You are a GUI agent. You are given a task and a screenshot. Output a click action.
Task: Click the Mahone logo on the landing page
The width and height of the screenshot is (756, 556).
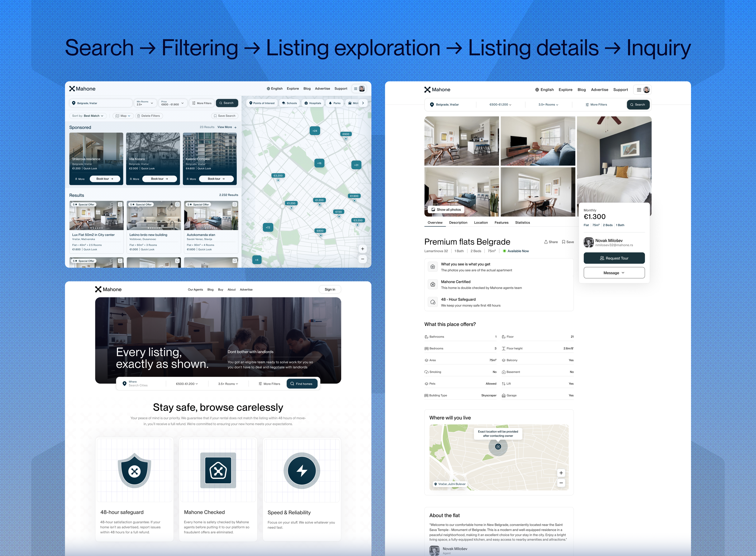pyautogui.click(x=108, y=289)
